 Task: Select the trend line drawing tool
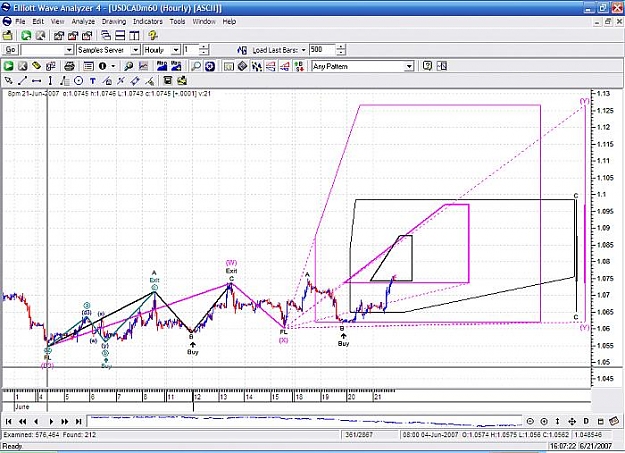(22, 81)
